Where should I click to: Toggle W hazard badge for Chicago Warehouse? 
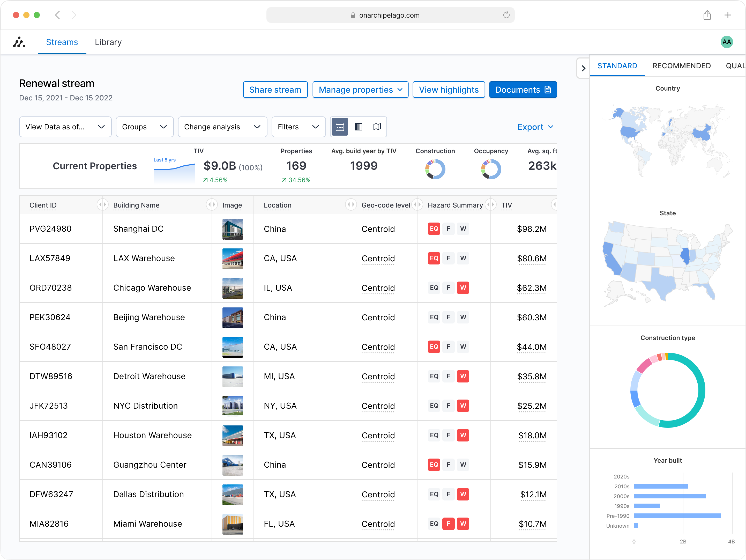463,288
